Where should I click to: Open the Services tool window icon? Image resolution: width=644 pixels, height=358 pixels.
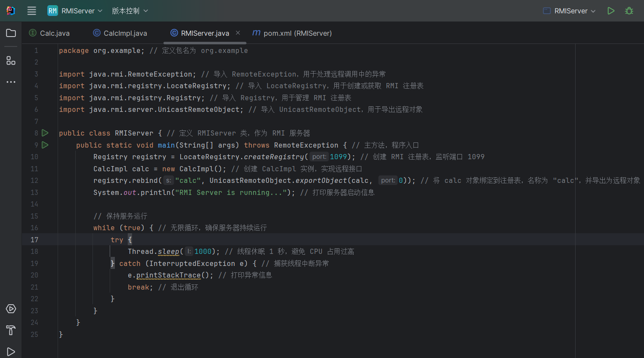pyautogui.click(x=11, y=309)
